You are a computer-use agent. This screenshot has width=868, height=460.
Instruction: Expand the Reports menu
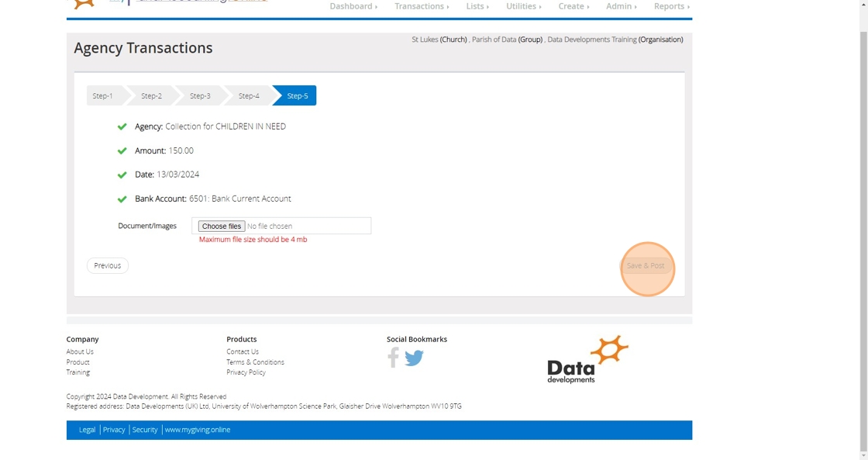coord(671,6)
